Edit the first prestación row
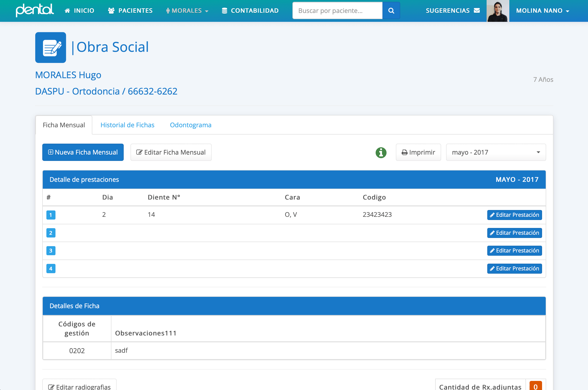 point(514,215)
